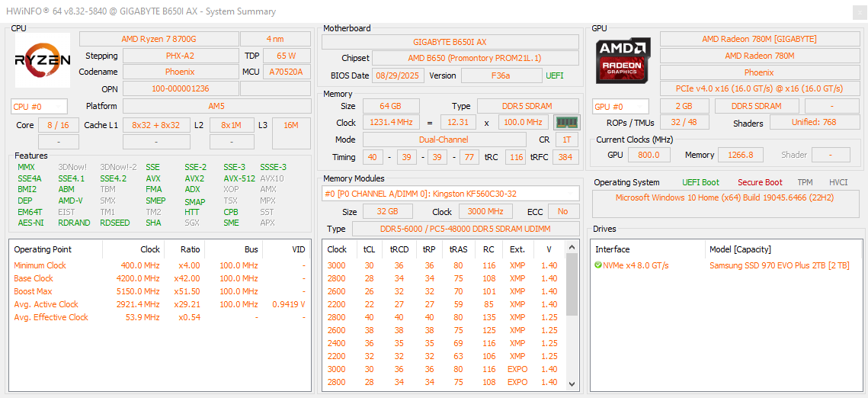Viewport: 868px width, 398px height.
Task: Click the 32 GB module size field
Action: point(387,211)
